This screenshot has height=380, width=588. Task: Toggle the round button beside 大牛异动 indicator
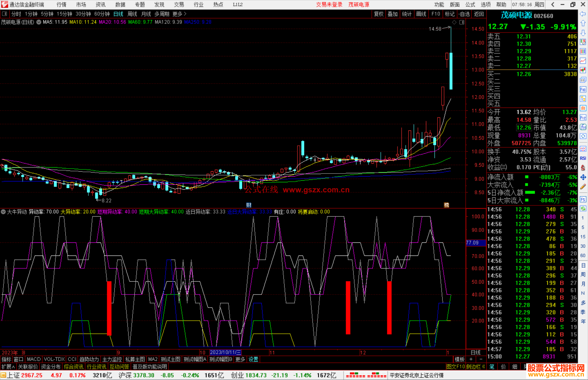pyautogui.click(x=3, y=212)
